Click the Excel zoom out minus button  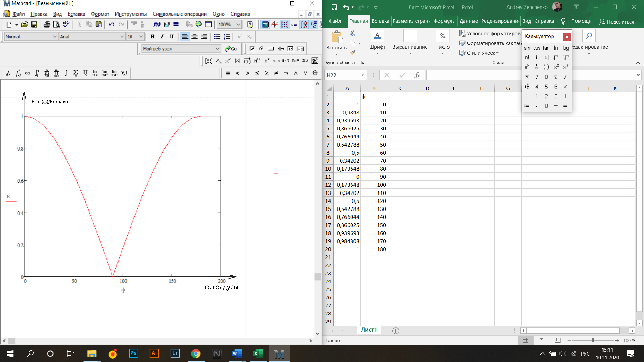(569, 340)
